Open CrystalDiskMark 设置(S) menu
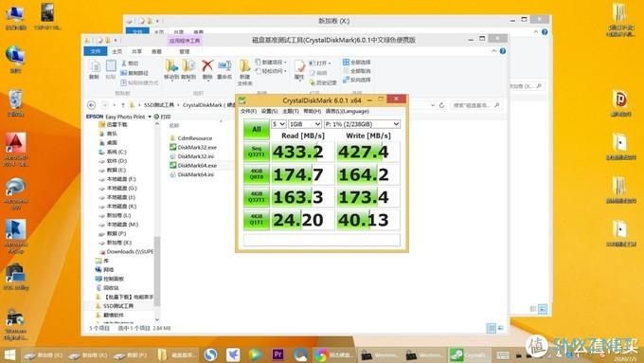Screen dimensions: 644x363 (x=269, y=112)
